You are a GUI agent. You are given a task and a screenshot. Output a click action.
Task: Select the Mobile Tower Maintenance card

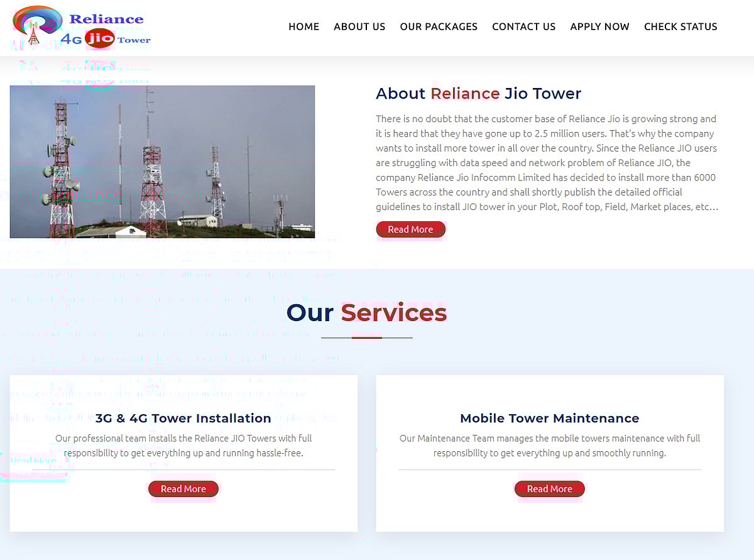point(549,453)
